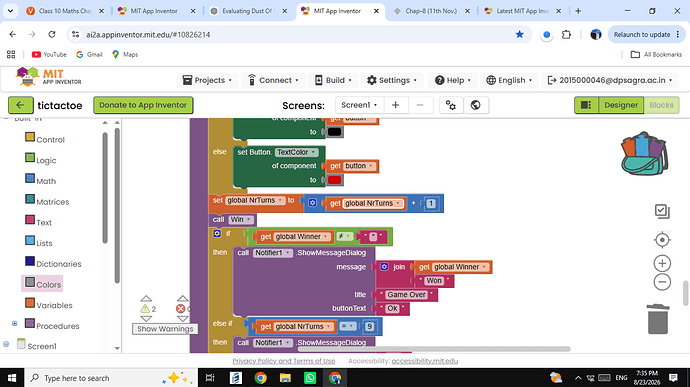This screenshot has height=387, width=690.
Task: Open mutator gear on the if block
Action: pyautogui.click(x=217, y=233)
